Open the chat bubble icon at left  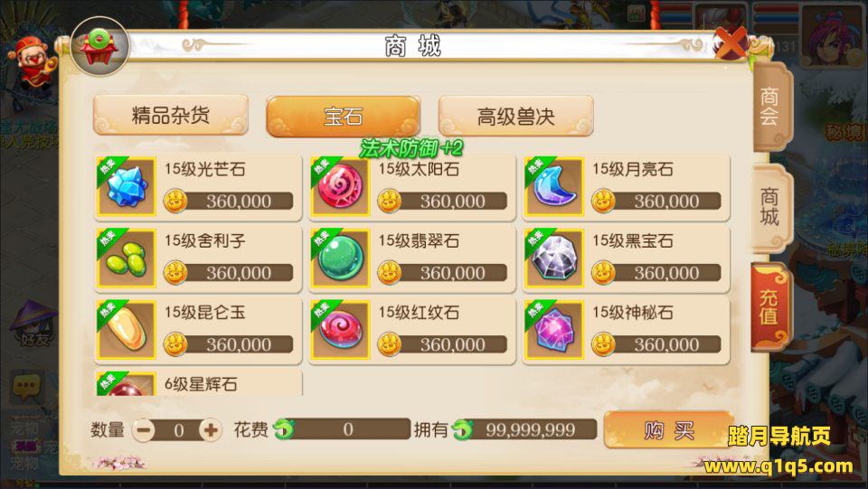coord(26,386)
